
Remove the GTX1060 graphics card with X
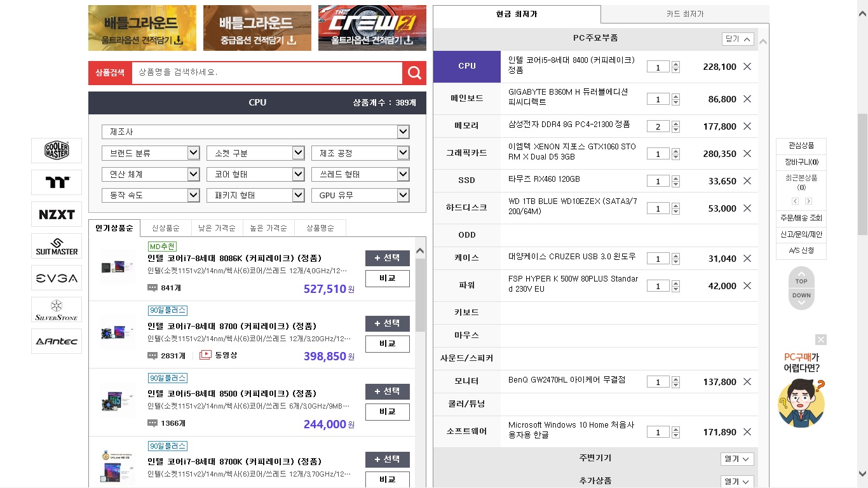(x=747, y=154)
